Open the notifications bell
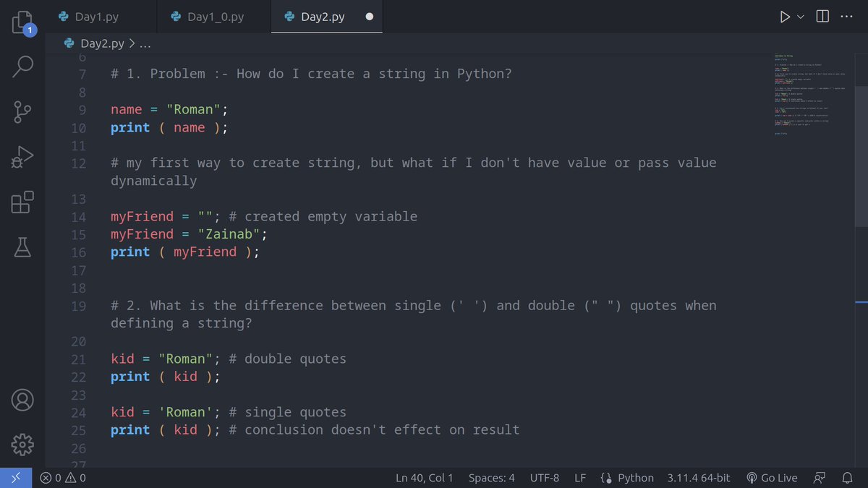 tap(847, 478)
